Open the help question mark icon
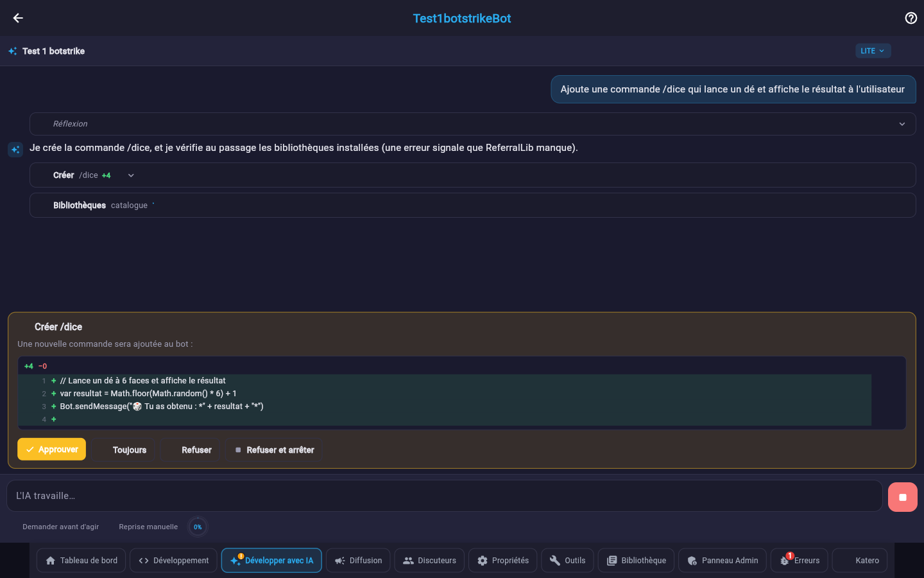924x578 pixels. (x=911, y=18)
